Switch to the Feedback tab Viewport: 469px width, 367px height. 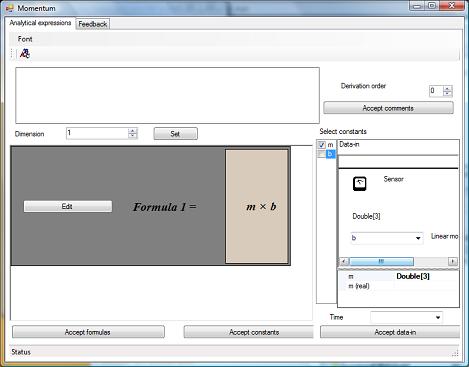pyautogui.click(x=93, y=24)
